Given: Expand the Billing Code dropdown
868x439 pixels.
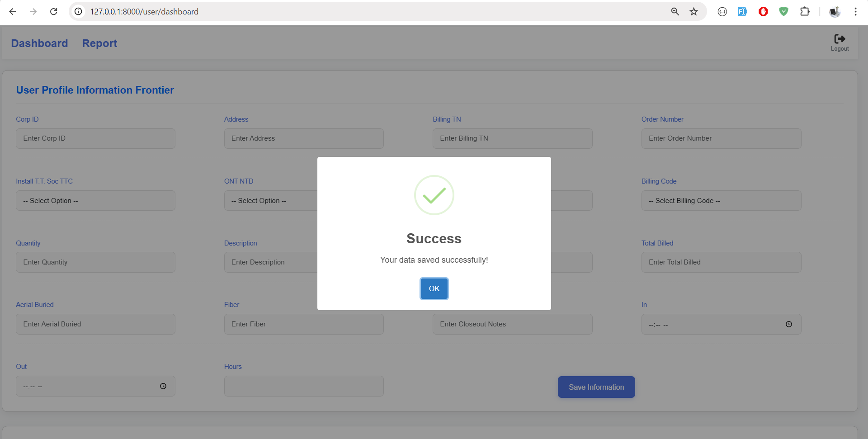Looking at the screenshot, I should (721, 201).
